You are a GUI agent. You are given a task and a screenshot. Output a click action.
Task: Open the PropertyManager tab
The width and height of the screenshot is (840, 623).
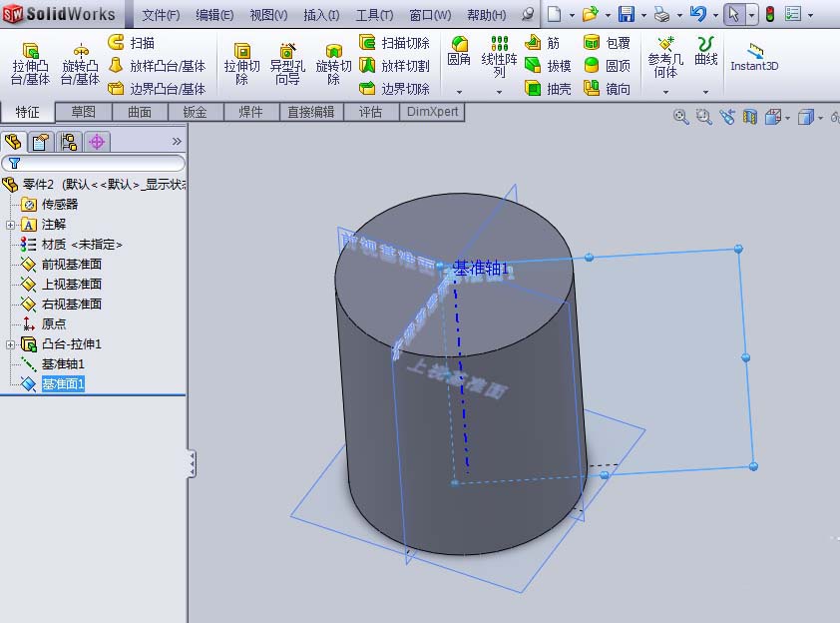coord(41,142)
